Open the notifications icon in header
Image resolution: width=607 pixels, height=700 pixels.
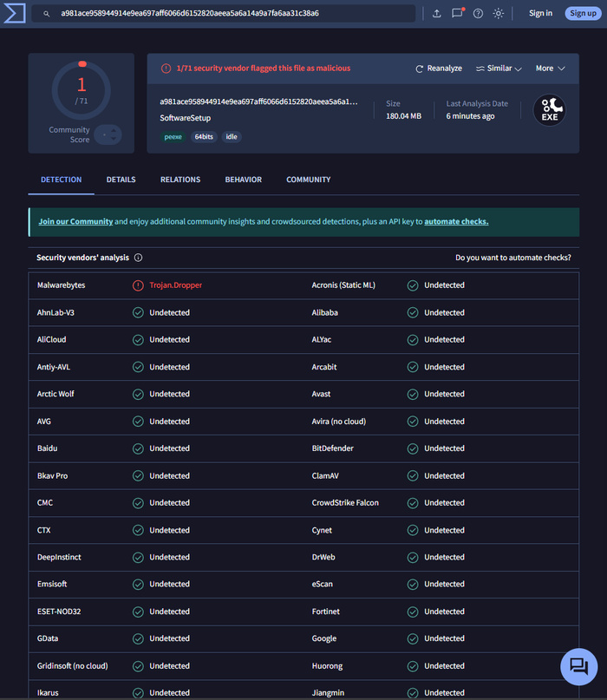tap(457, 14)
